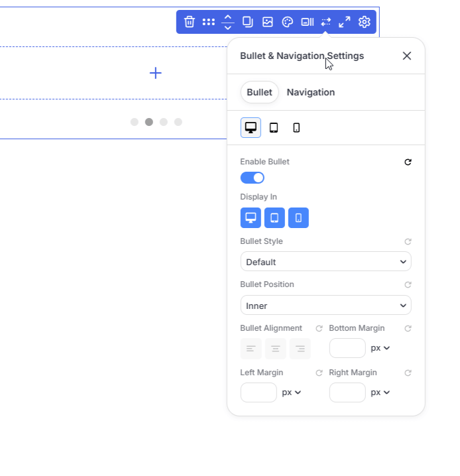
Task: Click the drag handle grid icon
Action: click(208, 22)
